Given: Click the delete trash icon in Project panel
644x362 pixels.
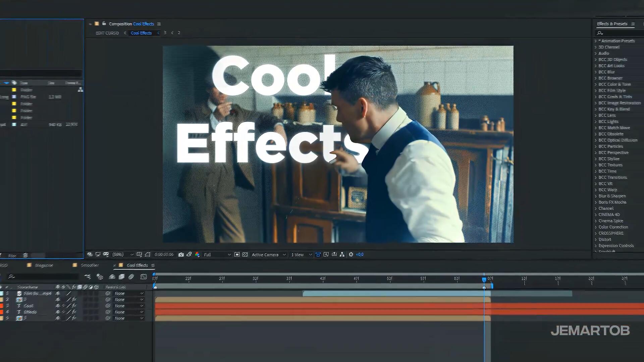Looking at the screenshot, I should [25, 255].
